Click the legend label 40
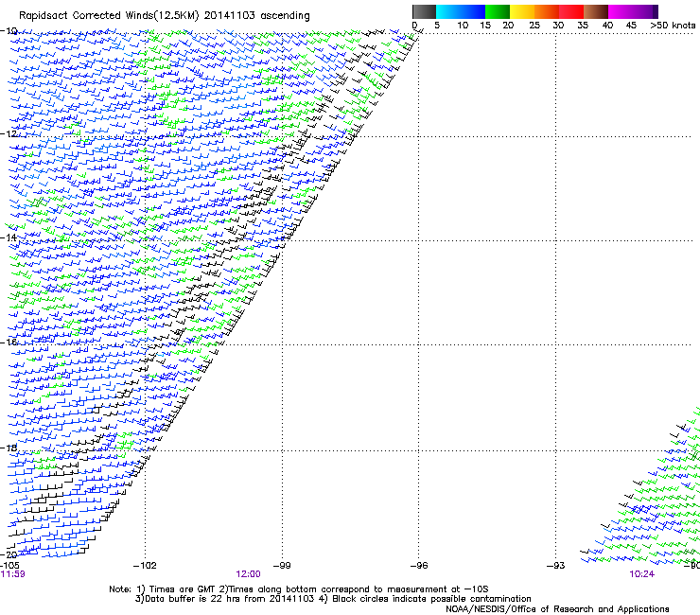Screen dimensions: 700x615 (607, 26)
